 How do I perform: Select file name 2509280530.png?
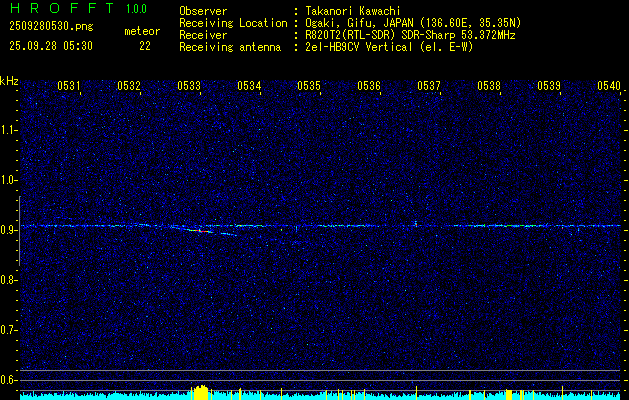tap(51, 27)
